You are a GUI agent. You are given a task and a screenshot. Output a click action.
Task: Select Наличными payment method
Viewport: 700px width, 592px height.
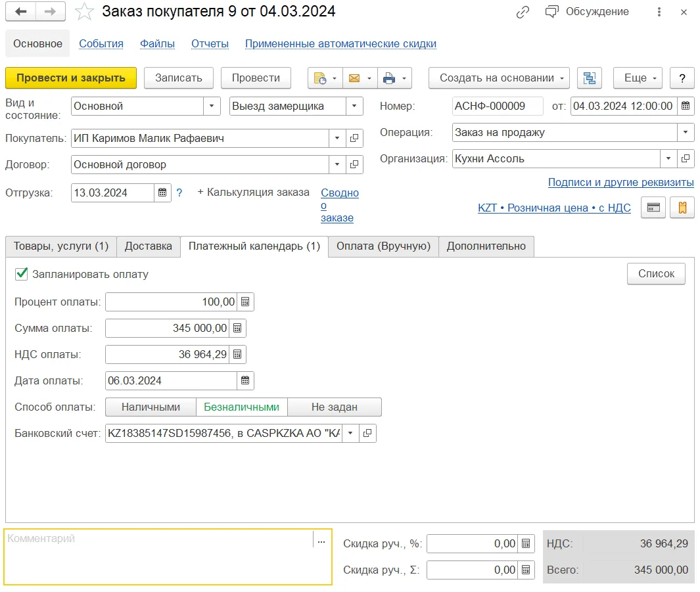click(x=151, y=407)
